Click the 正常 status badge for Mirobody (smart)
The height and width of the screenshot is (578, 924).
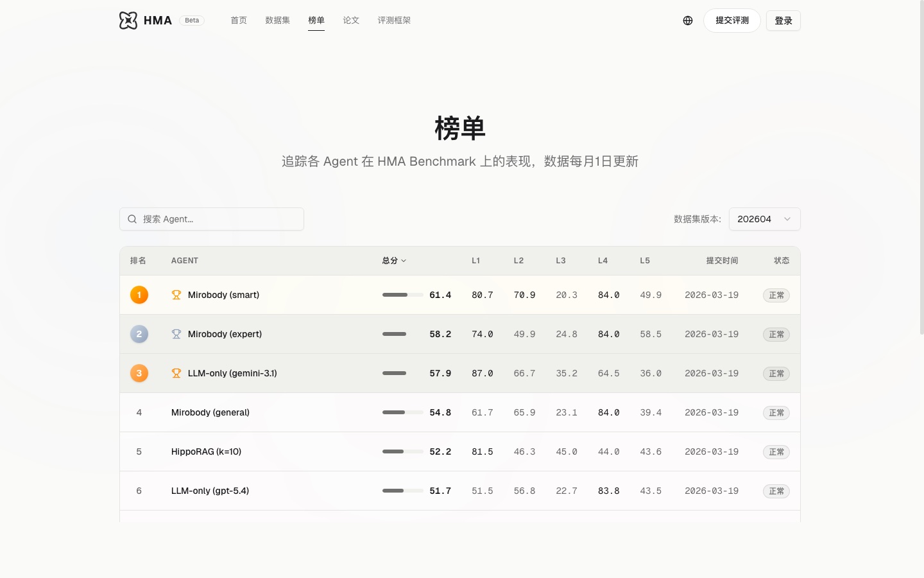(776, 295)
